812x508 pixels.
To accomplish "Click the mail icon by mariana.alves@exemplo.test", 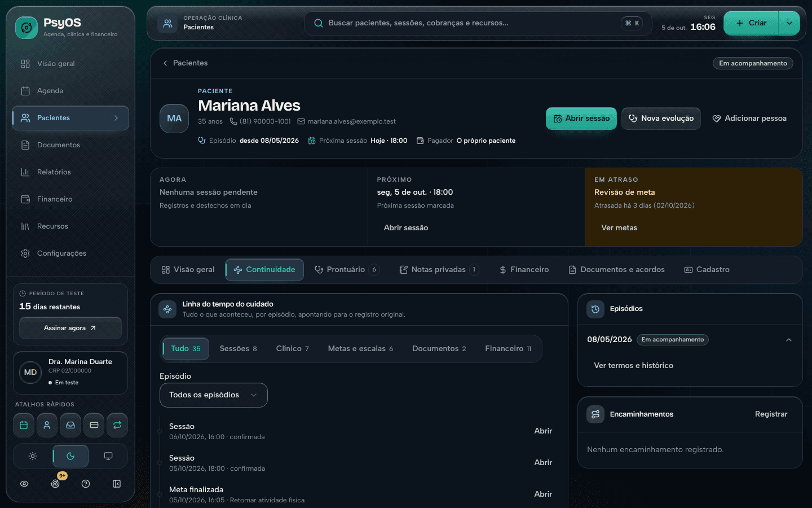I will point(301,121).
